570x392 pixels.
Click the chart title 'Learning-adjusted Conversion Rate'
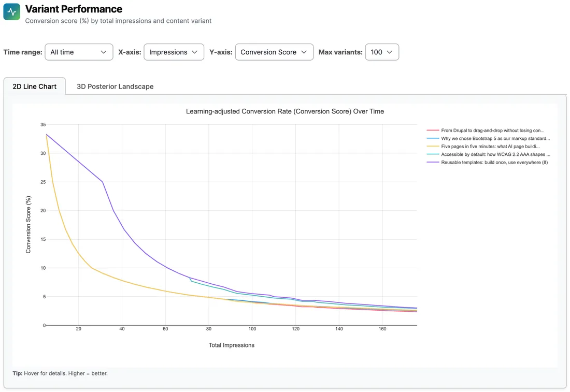(285, 111)
